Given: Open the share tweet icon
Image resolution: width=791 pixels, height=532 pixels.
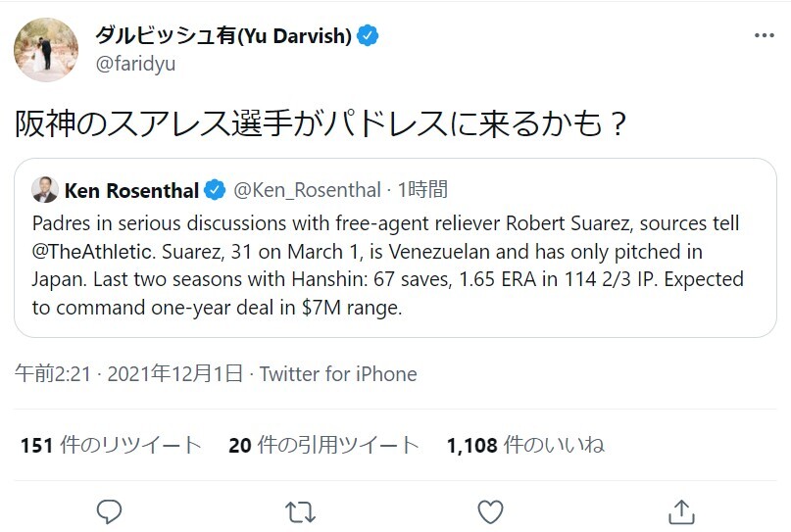Looking at the screenshot, I should coord(680,510).
